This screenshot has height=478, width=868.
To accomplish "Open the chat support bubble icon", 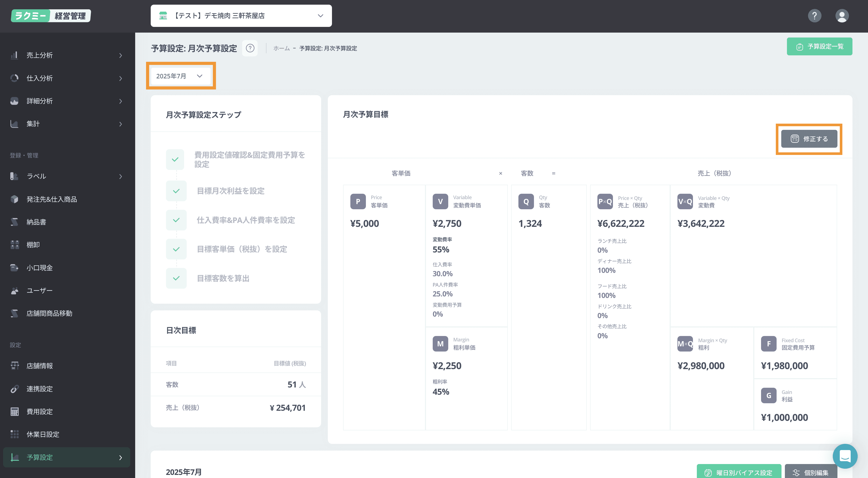I will tap(845, 456).
